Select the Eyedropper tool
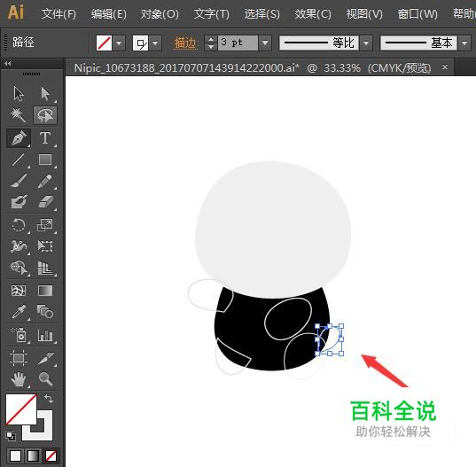 pos(19,312)
